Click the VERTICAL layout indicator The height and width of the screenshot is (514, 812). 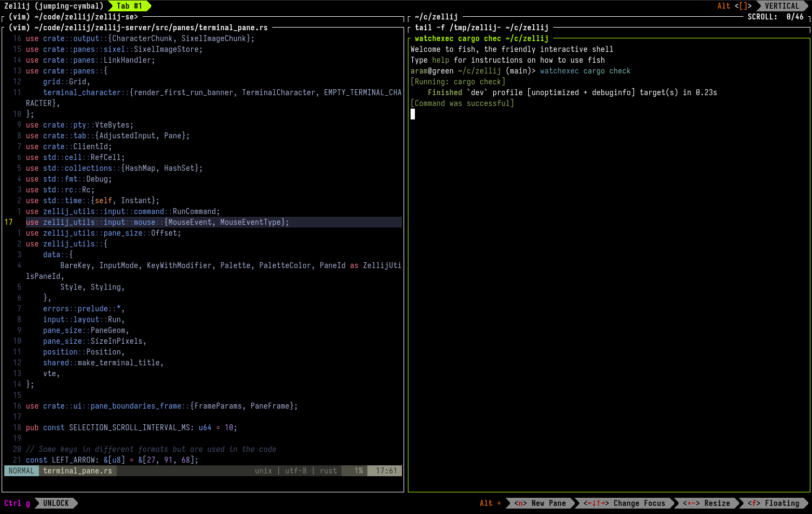tap(782, 6)
